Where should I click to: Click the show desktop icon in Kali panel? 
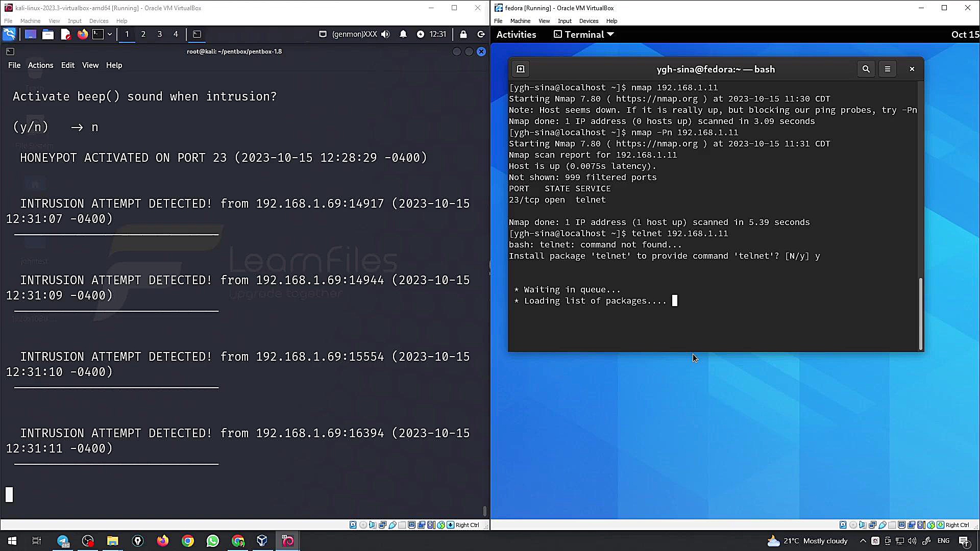pyautogui.click(x=31, y=34)
